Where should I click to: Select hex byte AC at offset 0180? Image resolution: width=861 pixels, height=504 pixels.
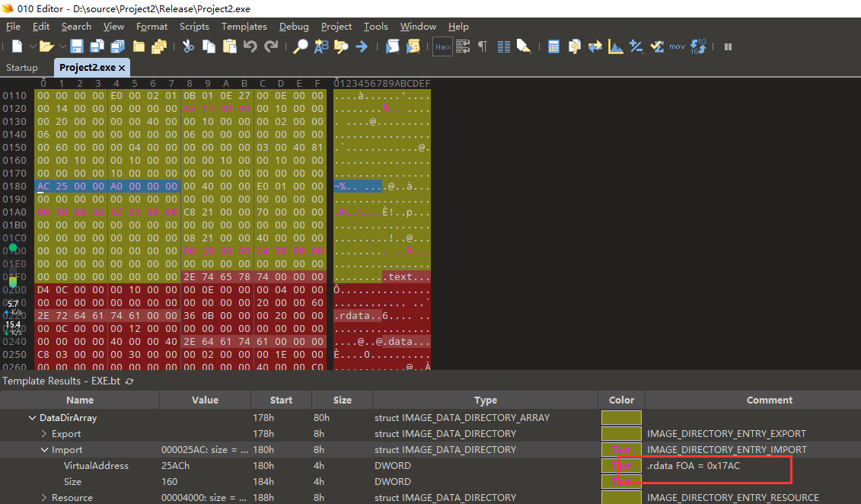(43, 186)
